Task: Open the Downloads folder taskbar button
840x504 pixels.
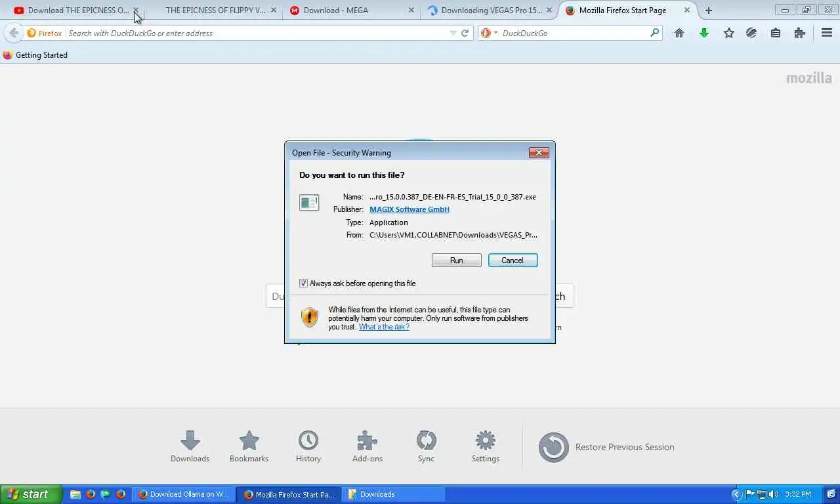Action: (394, 494)
